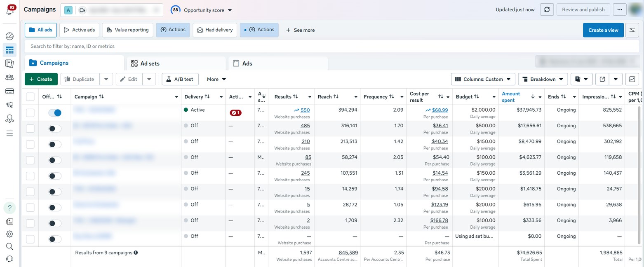Click the export table data icon
Viewport: 644px width, 267px height.
602,79
